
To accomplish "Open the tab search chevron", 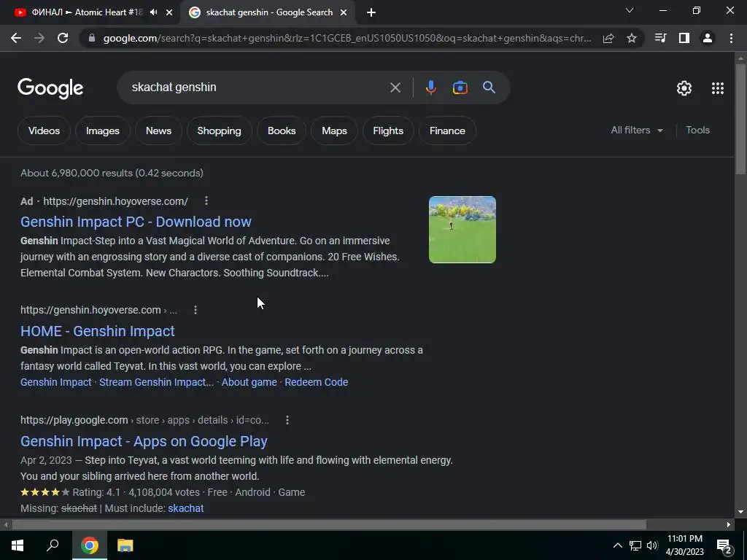I will click(x=630, y=10).
